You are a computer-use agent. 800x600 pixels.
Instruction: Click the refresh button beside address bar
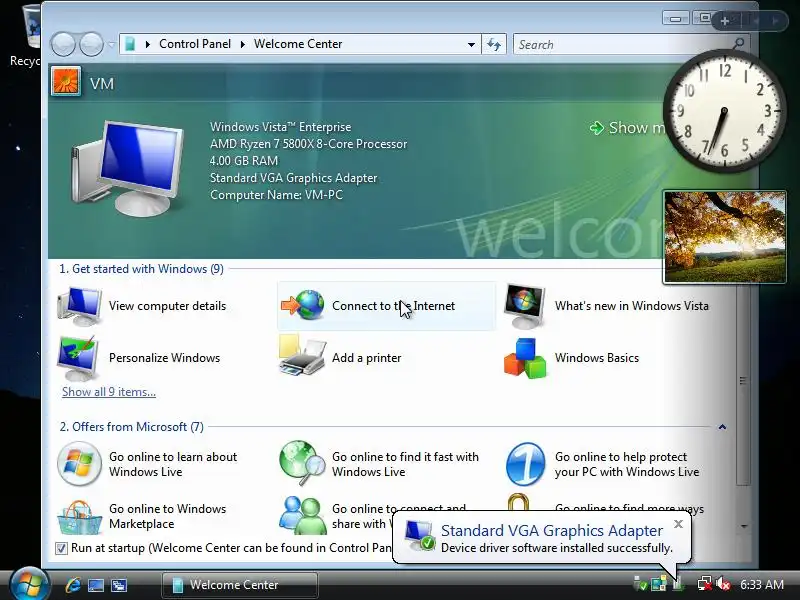tap(494, 44)
